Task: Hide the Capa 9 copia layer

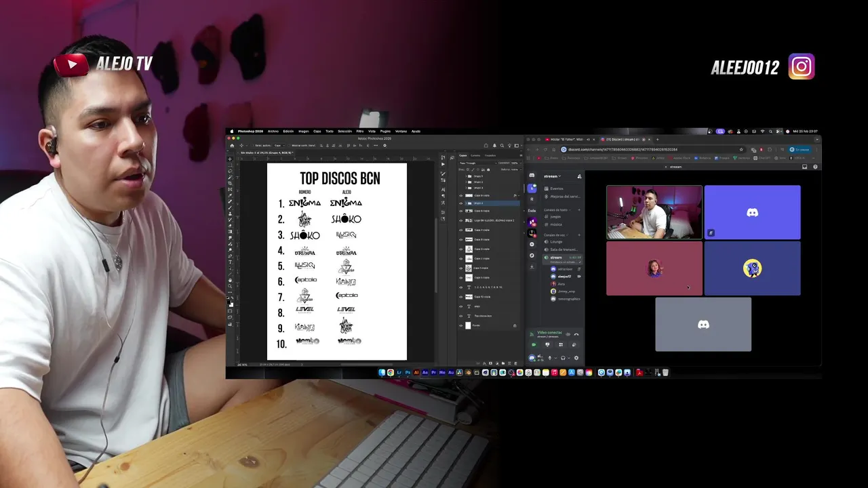Action: [x=461, y=240]
